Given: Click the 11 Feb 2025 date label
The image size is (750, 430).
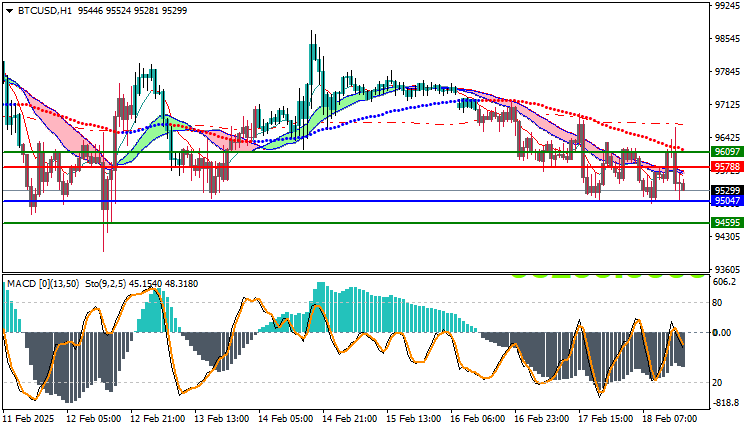Looking at the screenshot, I should [x=28, y=419].
